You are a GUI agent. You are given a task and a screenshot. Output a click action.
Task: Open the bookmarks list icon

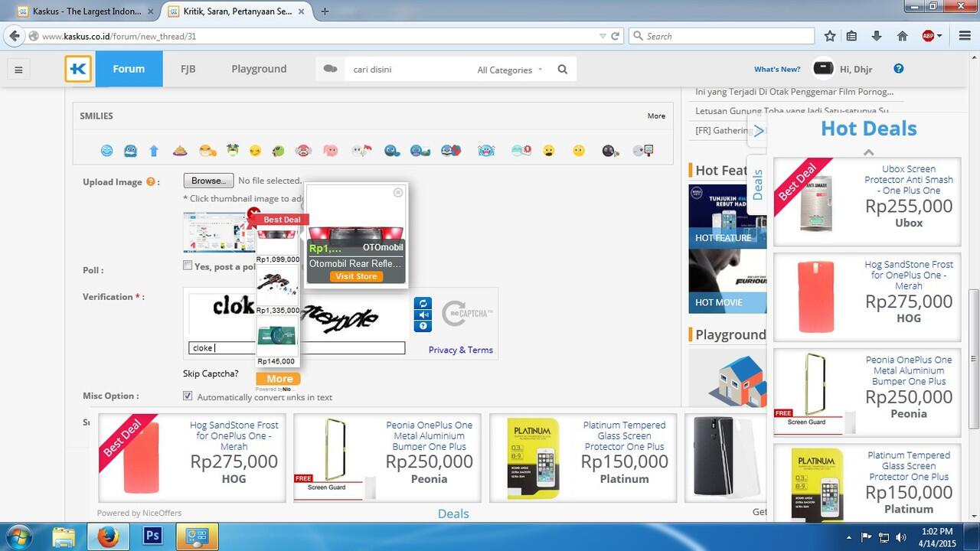tap(852, 36)
